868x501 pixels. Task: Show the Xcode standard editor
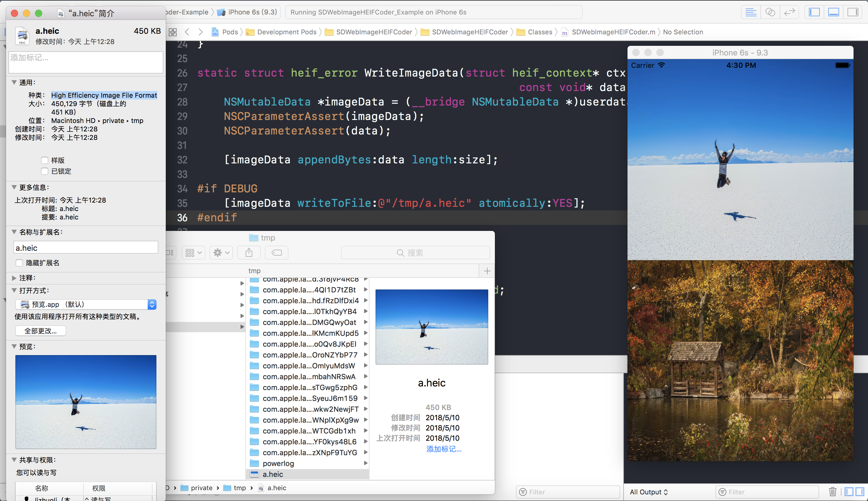[750, 12]
